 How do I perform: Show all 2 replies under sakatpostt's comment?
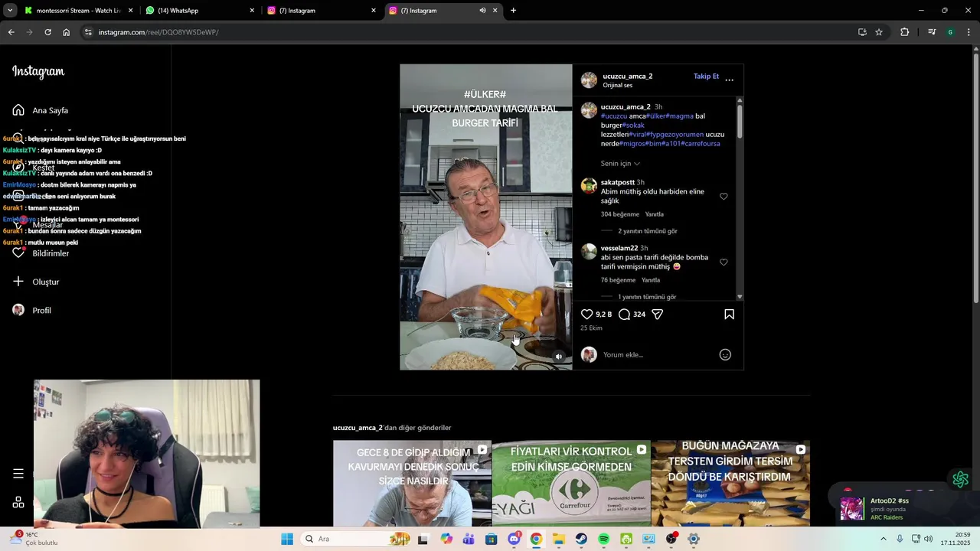(x=647, y=231)
